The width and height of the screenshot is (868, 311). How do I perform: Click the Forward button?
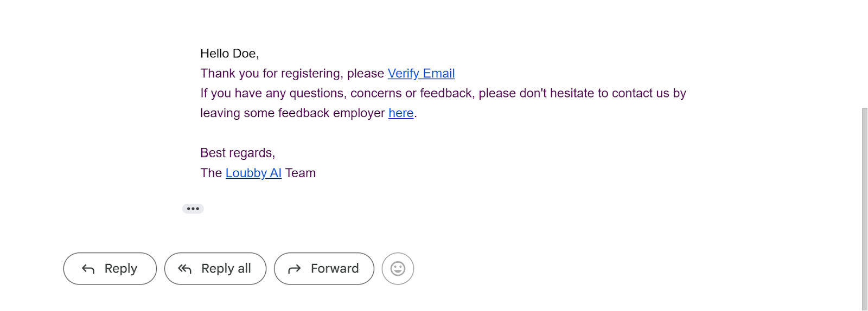tap(324, 269)
